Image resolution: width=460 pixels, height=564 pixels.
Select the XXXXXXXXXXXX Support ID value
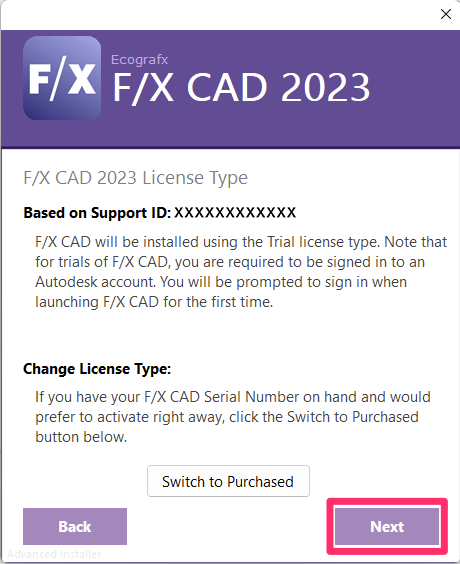click(x=235, y=212)
